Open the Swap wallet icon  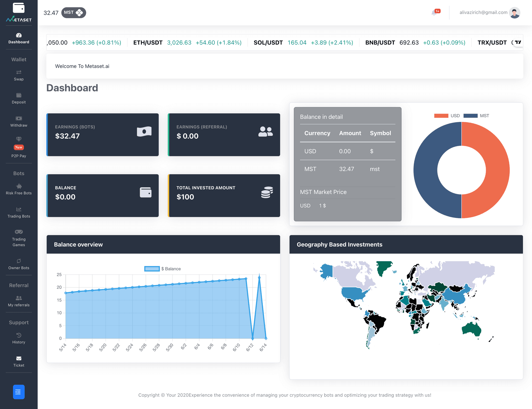pyautogui.click(x=19, y=72)
